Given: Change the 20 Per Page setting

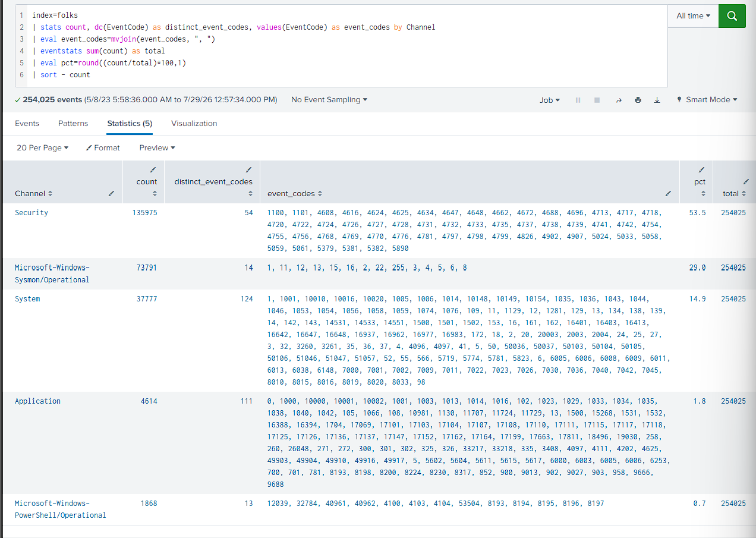Looking at the screenshot, I should coord(42,147).
